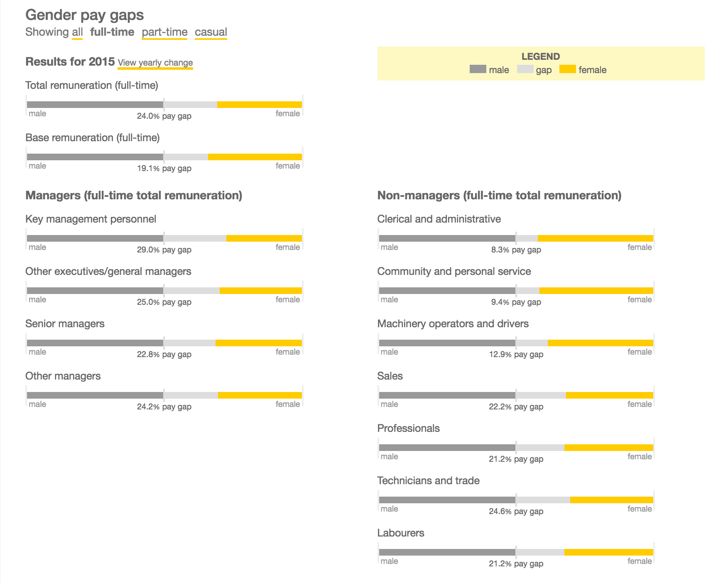Click the Senior managers female bar
The width and height of the screenshot is (728, 583).
click(258, 343)
